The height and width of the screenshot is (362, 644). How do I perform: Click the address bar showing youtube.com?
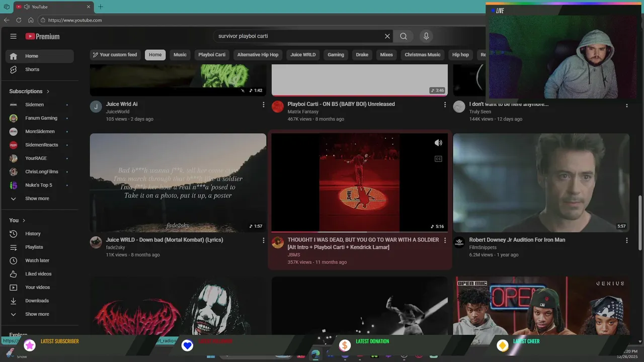262,20
